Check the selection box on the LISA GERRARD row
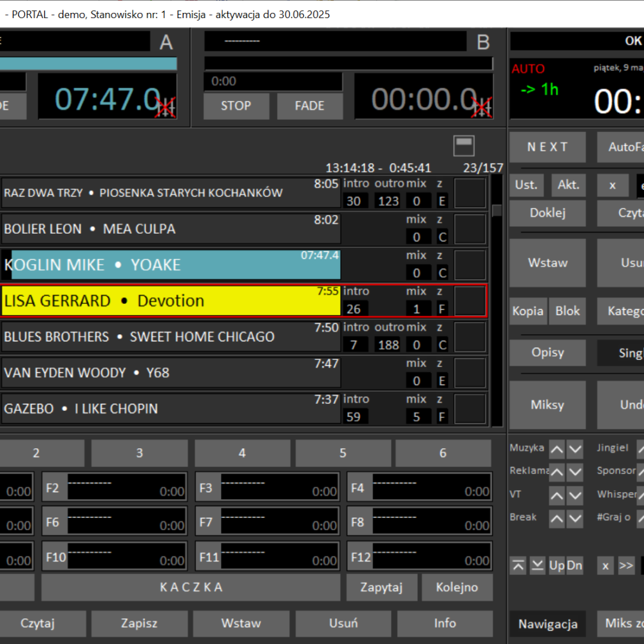This screenshot has width=644, height=644. [470, 301]
